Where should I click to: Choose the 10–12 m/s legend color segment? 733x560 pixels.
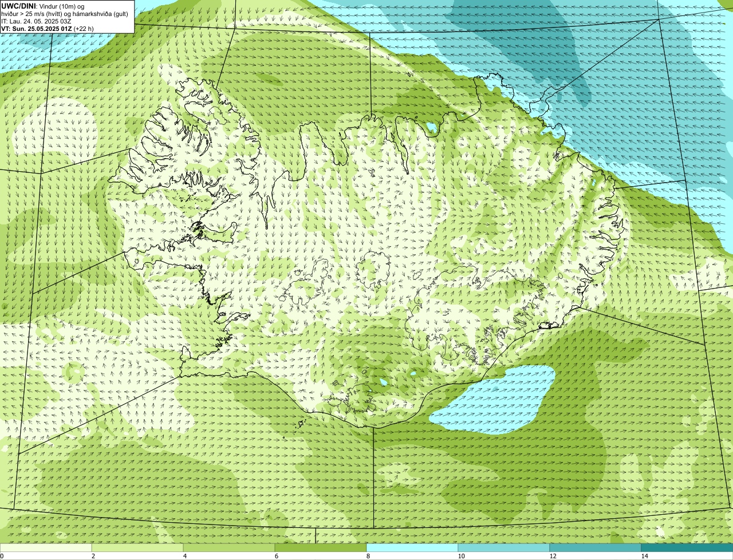click(504, 547)
